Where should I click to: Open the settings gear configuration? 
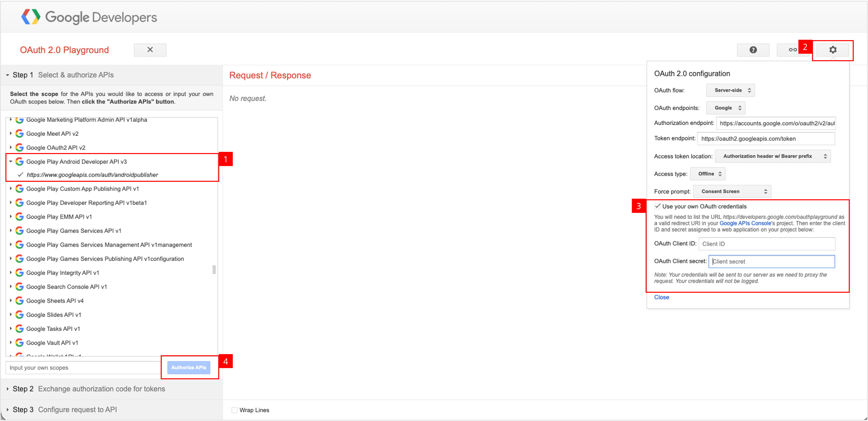[x=833, y=50]
